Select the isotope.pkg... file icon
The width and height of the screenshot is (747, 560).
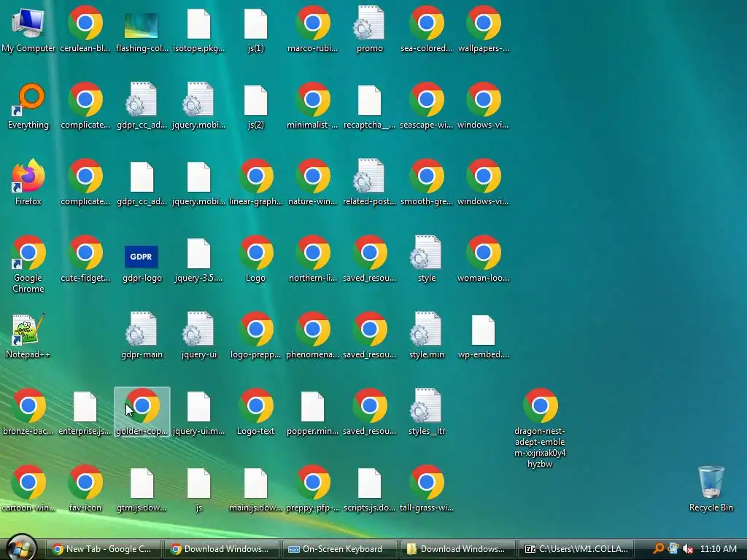[x=198, y=29]
